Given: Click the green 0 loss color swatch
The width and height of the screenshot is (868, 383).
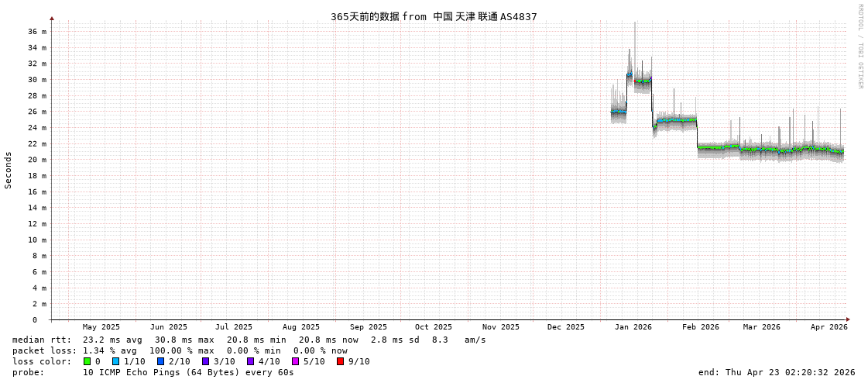Looking at the screenshot, I should [x=87, y=361].
